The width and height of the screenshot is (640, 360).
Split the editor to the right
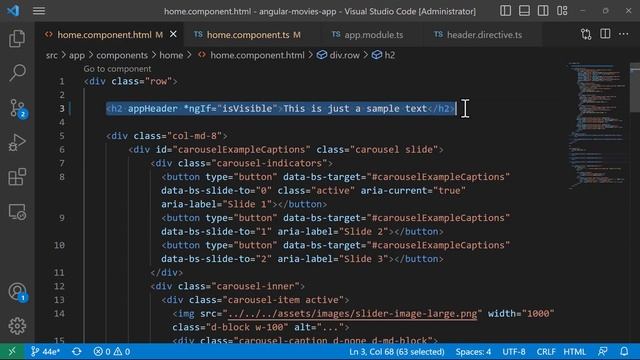(605, 34)
